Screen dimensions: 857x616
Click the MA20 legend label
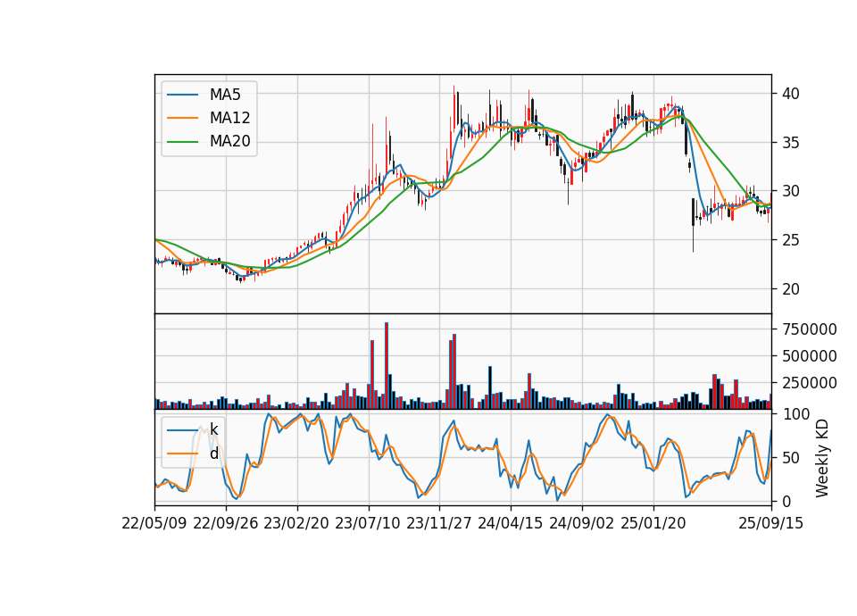pos(229,142)
